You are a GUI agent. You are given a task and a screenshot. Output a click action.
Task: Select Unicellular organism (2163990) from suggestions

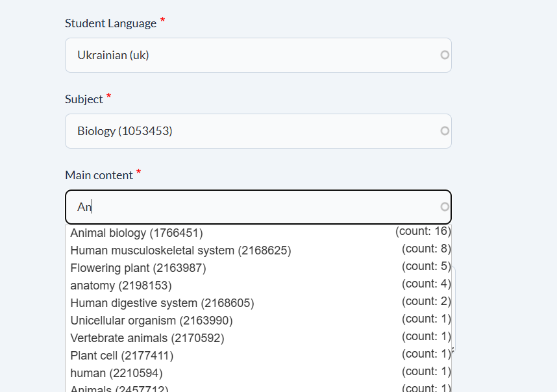point(151,321)
